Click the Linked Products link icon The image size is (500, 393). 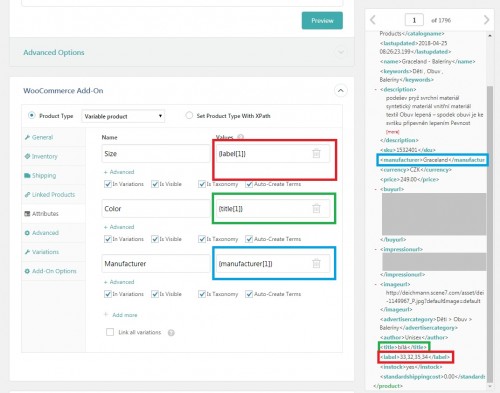tap(27, 194)
